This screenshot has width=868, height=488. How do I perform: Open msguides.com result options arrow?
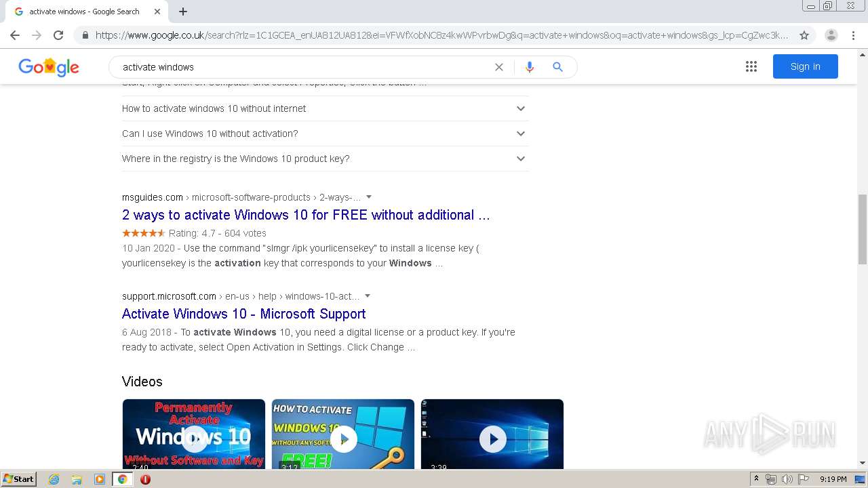coord(369,197)
